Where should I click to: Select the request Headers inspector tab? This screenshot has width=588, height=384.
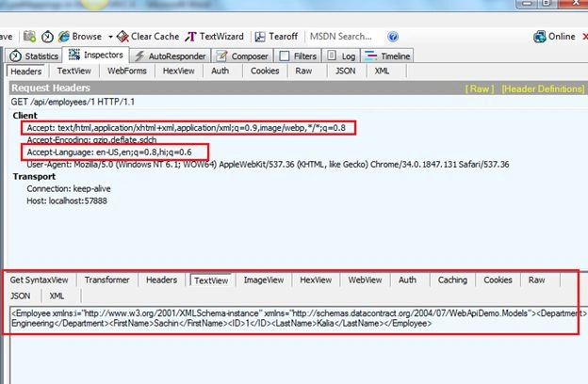tap(25, 72)
